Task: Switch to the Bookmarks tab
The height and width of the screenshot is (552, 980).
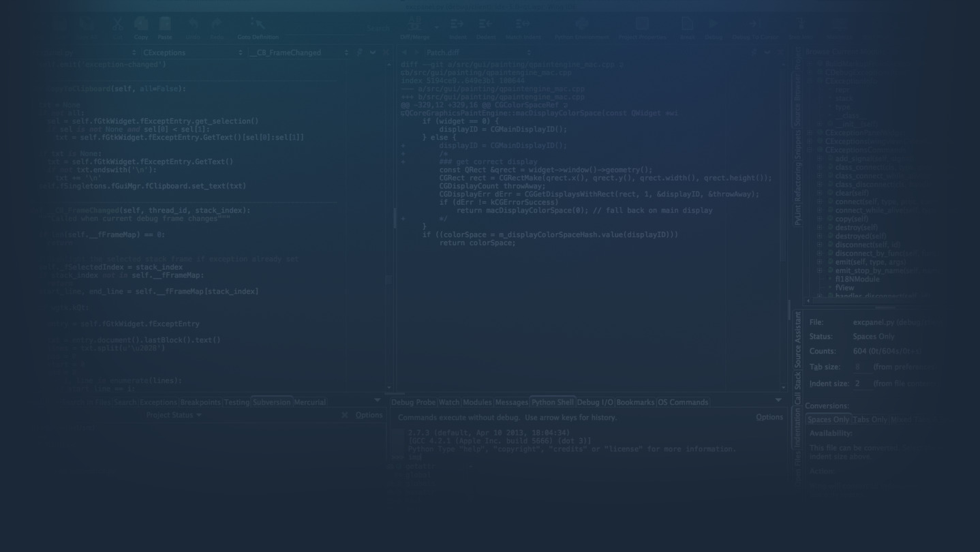Action: pyautogui.click(x=635, y=402)
